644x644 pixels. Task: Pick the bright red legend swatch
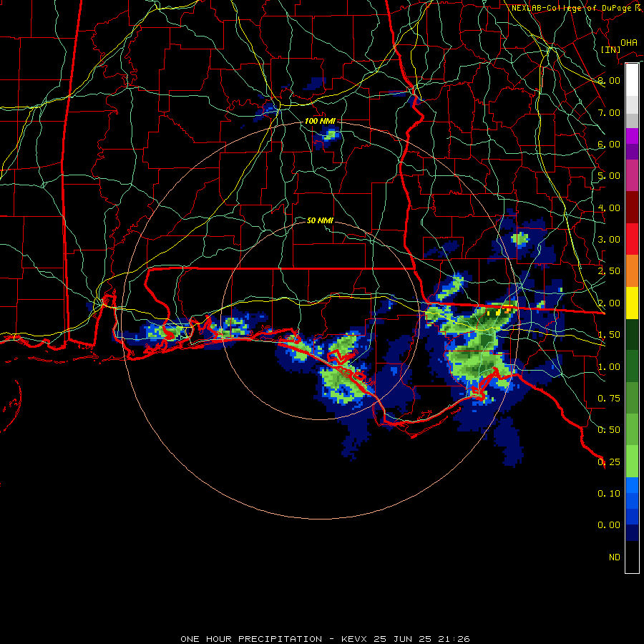[x=632, y=239]
